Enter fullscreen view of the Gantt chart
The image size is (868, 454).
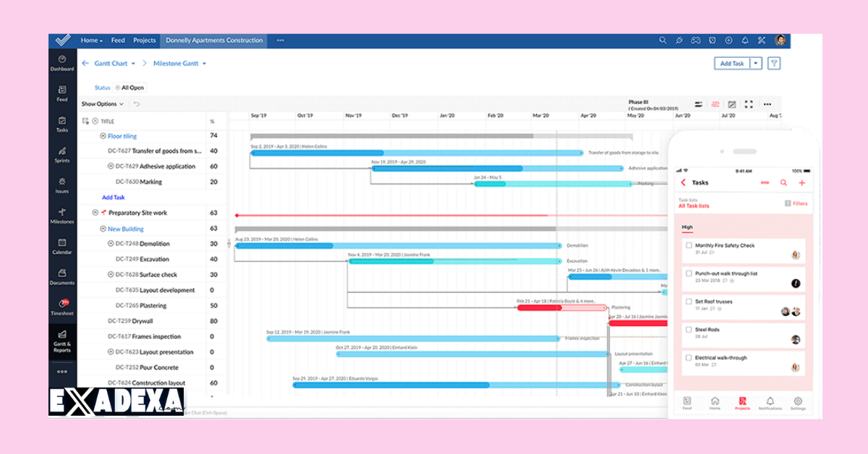tap(749, 103)
